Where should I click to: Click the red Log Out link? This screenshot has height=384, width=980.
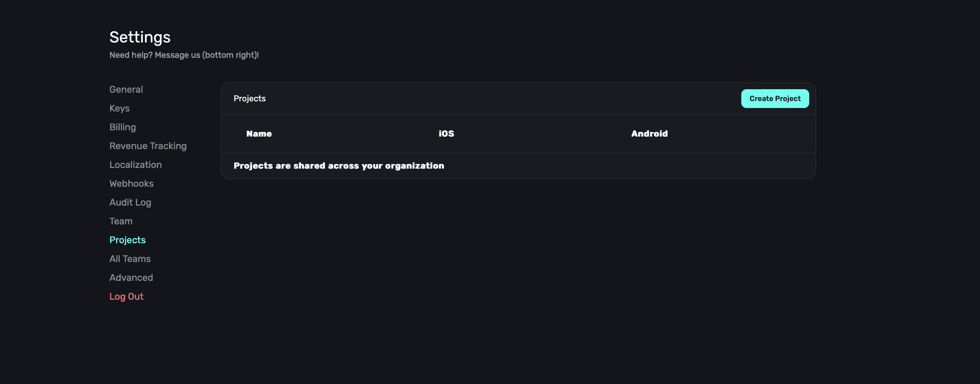[x=126, y=297]
